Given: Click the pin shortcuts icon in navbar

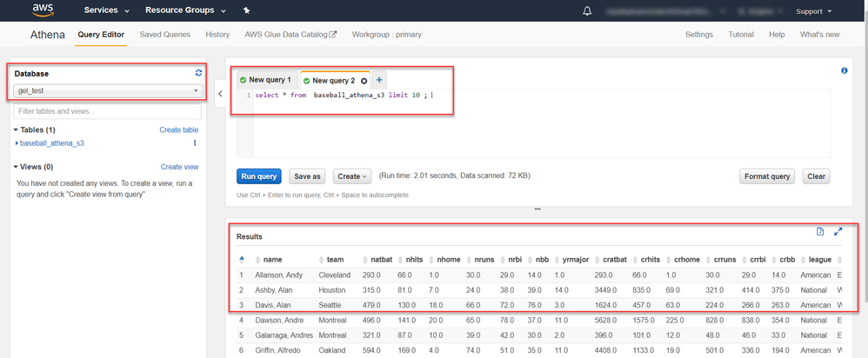Looking at the screenshot, I should (247, 11).
